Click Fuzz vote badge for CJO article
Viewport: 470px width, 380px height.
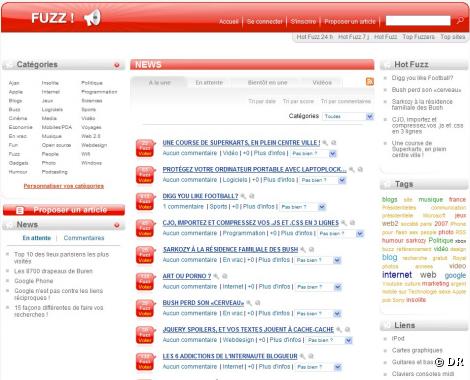click(x=145, y=228)
